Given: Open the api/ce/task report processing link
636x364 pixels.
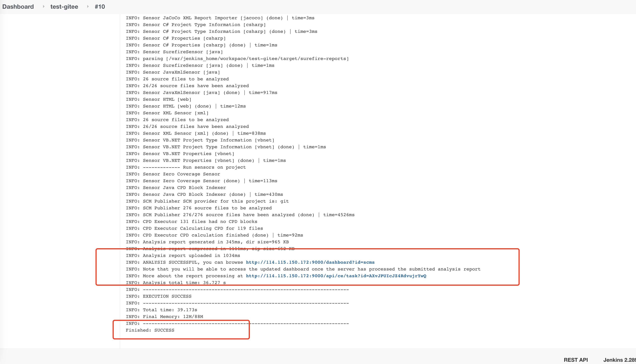Looking at the screenshot, I should coord(336,276).
